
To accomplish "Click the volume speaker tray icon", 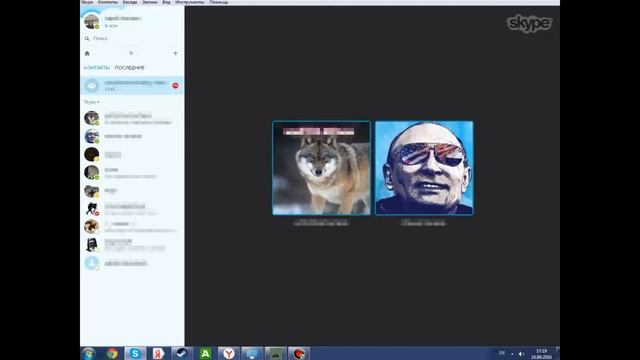I will [x=521, y=353].
